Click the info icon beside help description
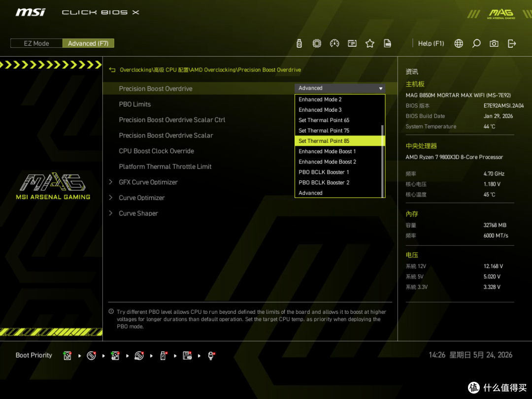Screen dimensions: 532x399 pos(111,311)
